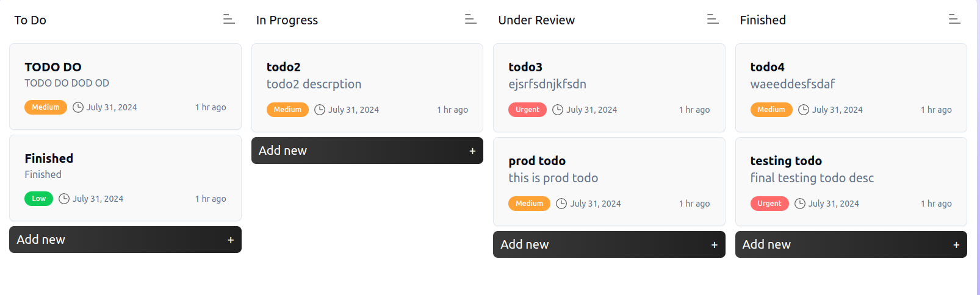Click the TODO DO card title
The height and width of the screenshot is (295, 980).
tap(53, 67)
